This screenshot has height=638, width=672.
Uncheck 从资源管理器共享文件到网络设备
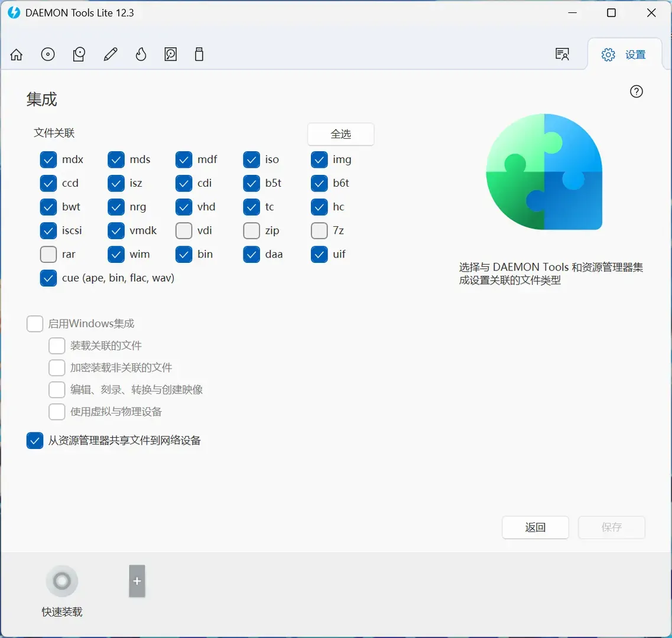point(35,441)
